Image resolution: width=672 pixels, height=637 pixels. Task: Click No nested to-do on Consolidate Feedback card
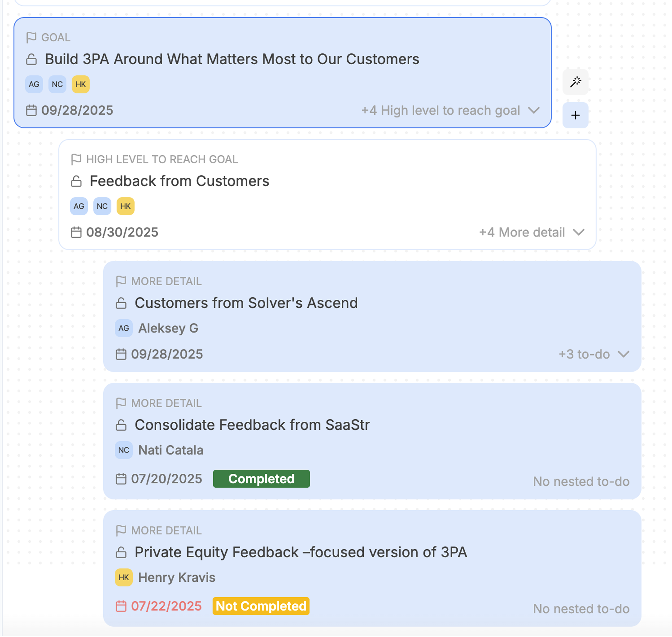click(x=581, y=481)
